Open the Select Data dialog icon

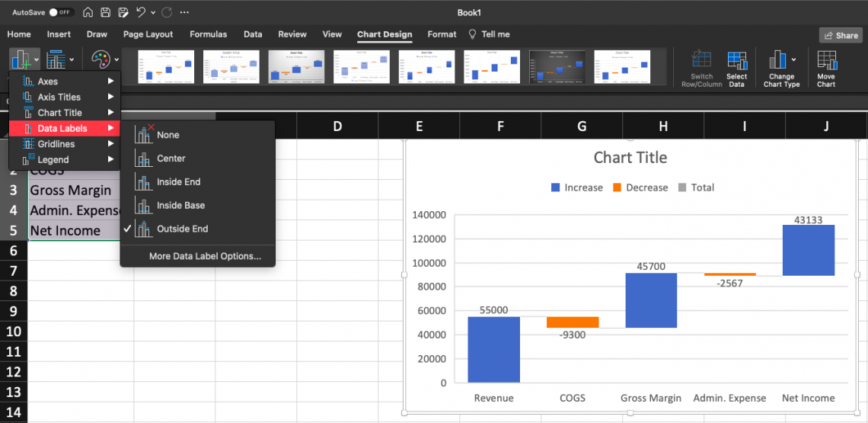tap(736, 61)
